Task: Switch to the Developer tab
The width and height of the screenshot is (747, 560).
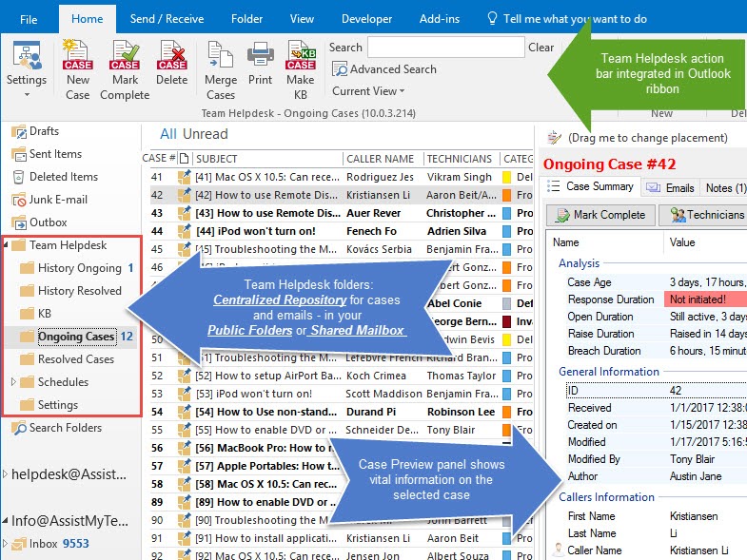Action: coord(366,19)
